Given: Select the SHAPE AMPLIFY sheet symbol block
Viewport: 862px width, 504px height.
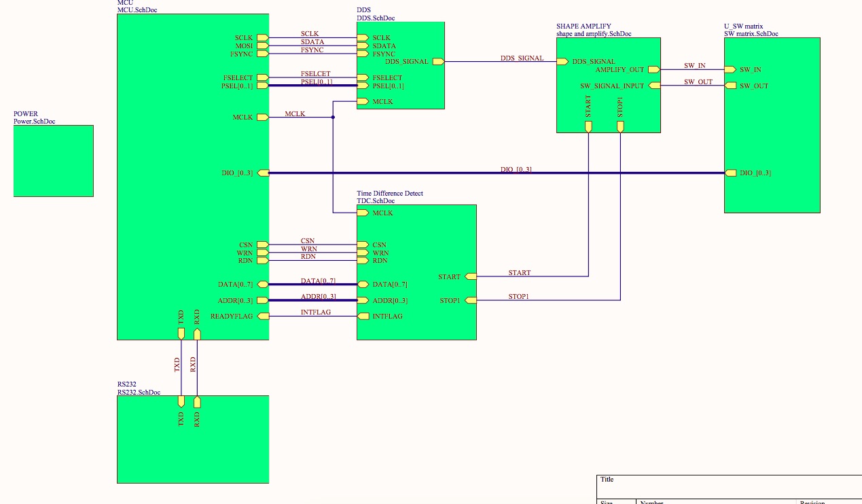Looking at the screenshot, I should (x=608, y=85).
